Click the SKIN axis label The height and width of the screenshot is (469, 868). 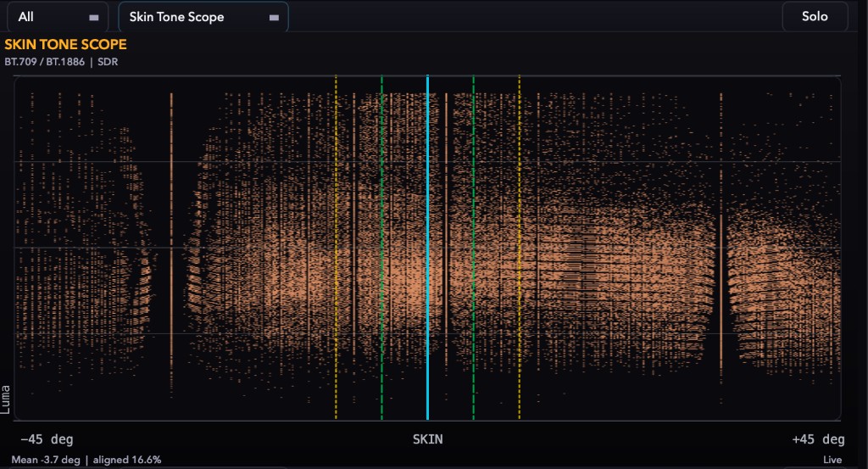[x=427, y=439]
